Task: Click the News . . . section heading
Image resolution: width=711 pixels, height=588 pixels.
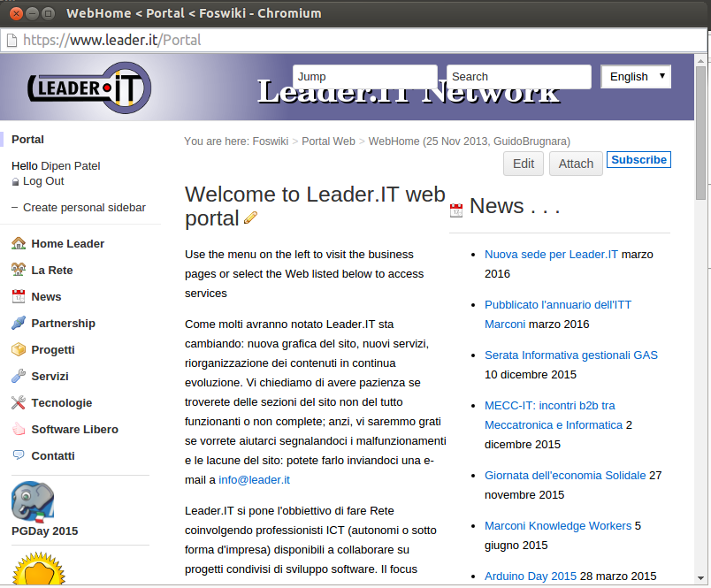Action: pyautogui.click(x=515, y=206)
